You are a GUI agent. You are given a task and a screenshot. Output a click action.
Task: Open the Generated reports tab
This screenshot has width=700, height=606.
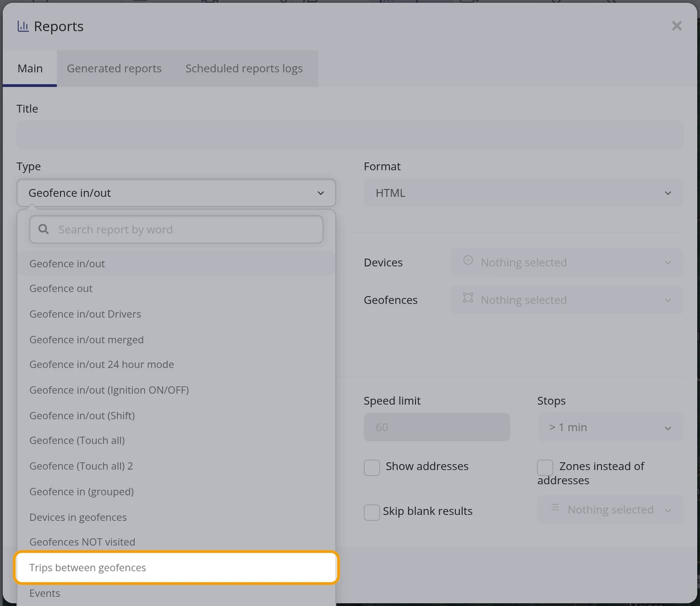coord(114,68)
